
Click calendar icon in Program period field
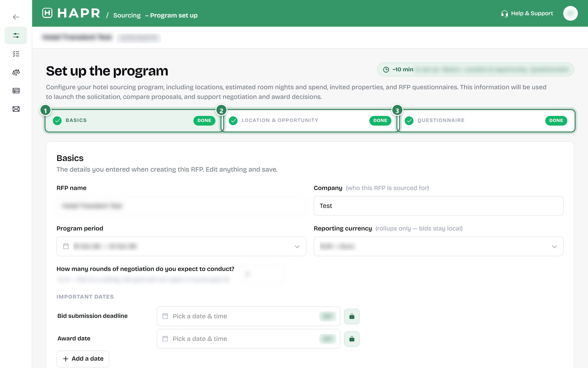click(66, 246)
